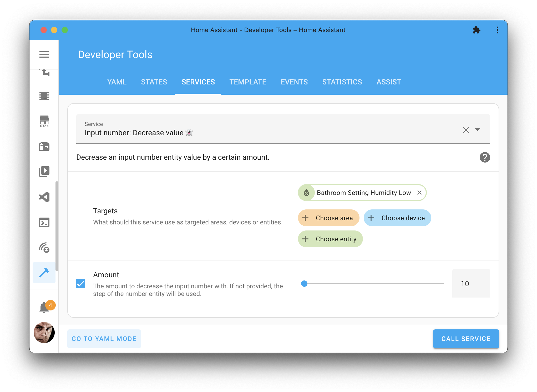Image resolution: width=537 pixels, height=392 pixels.
Task: Launch Studio Code Server from the sidebar
Action: [x=44, y=197]
